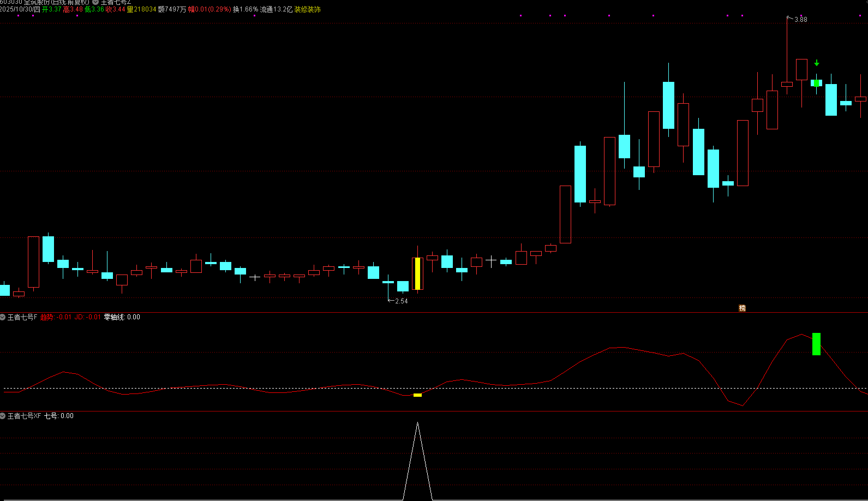Click the float value 流通13.2亿
868x501 pixels.
point(276,9)
